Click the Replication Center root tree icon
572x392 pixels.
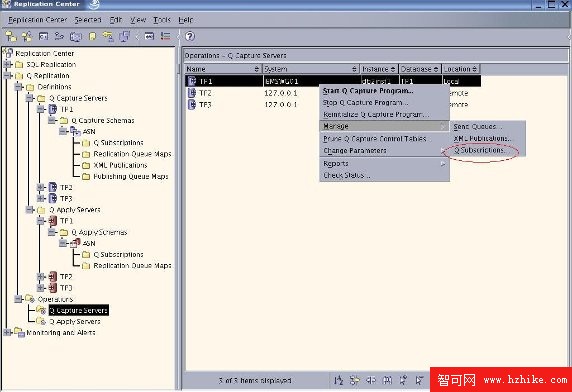8,53
